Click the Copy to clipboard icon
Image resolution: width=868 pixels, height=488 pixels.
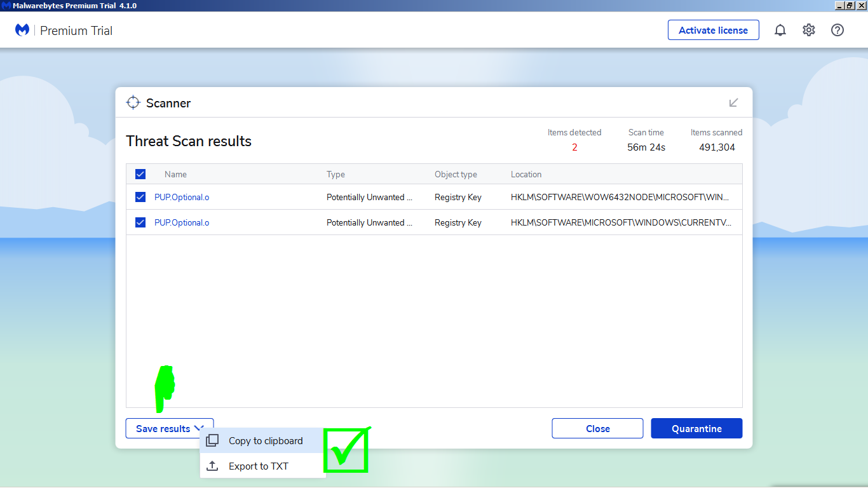pyautogui.click(x=212, y=440)
